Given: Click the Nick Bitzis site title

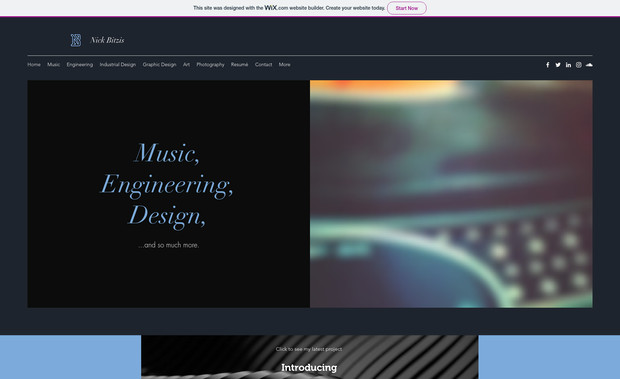Looking at the screenshot, I should (107, 40).
